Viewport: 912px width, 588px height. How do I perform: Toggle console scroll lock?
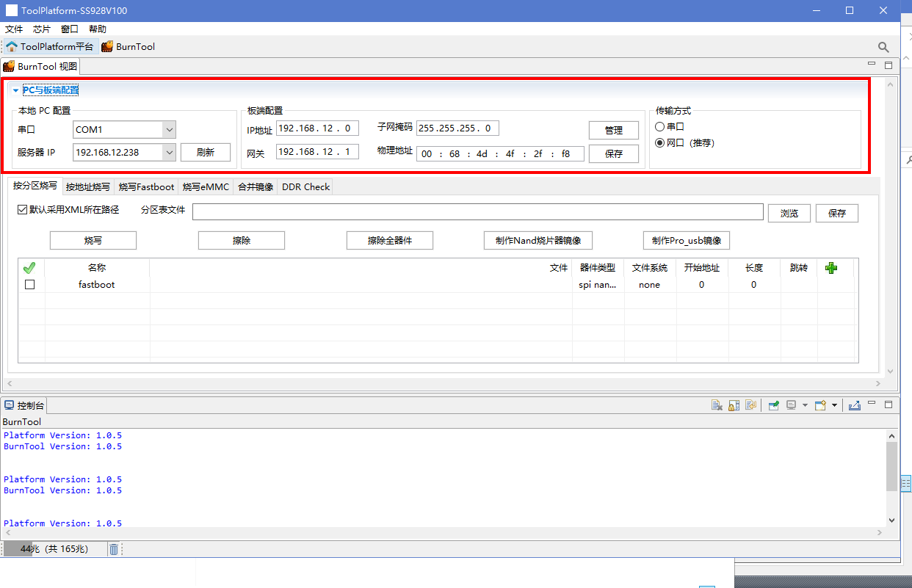[734, 405]
